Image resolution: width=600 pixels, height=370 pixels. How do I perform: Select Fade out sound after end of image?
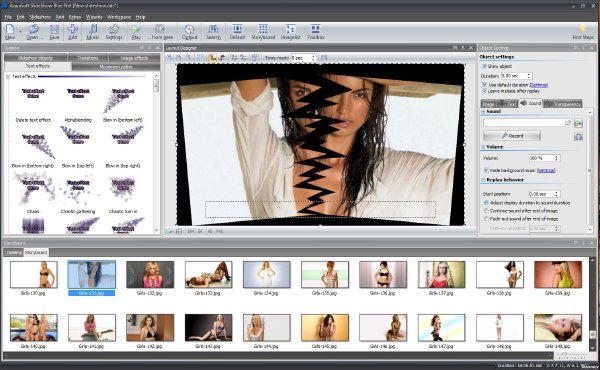click(x=486, y=219)
